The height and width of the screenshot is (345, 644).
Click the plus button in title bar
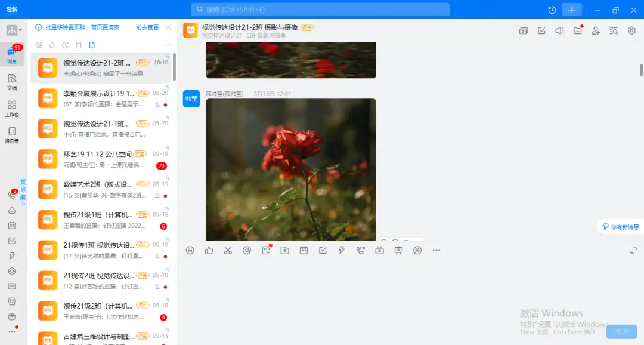click(x=572, y=10)
